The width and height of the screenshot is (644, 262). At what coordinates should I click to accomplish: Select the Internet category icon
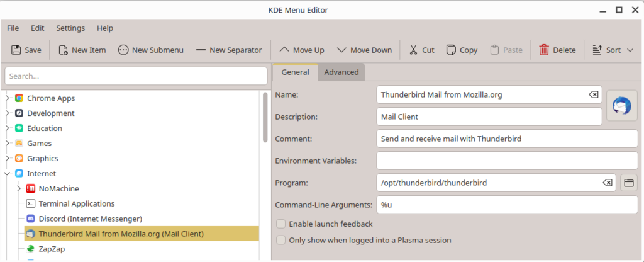click(x=19, y=174)
